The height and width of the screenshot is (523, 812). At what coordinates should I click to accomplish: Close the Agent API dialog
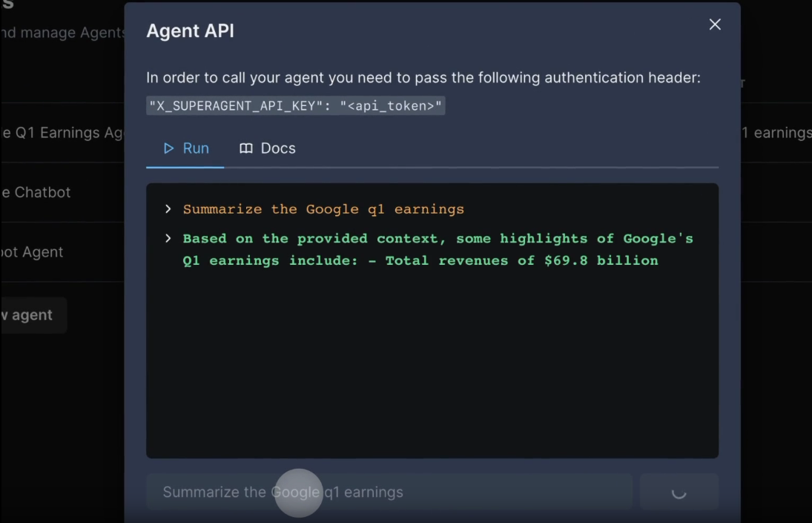click(x=715, y=24)
